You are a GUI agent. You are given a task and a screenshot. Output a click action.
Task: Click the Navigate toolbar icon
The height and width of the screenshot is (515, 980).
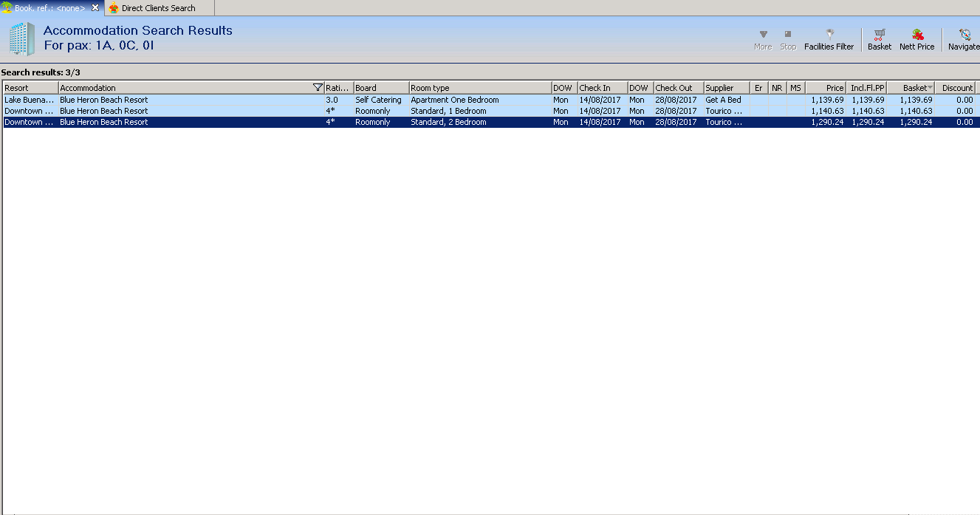[x=964, y=40]
